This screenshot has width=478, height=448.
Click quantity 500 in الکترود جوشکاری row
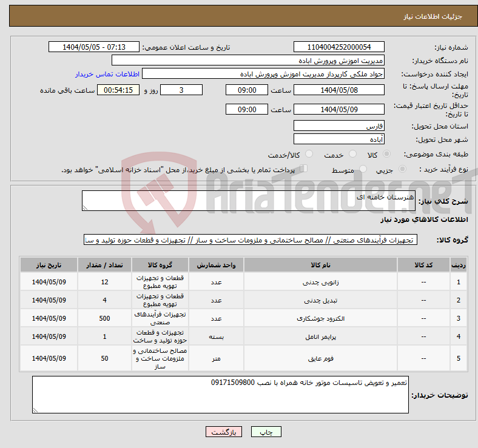pos(104,318)
